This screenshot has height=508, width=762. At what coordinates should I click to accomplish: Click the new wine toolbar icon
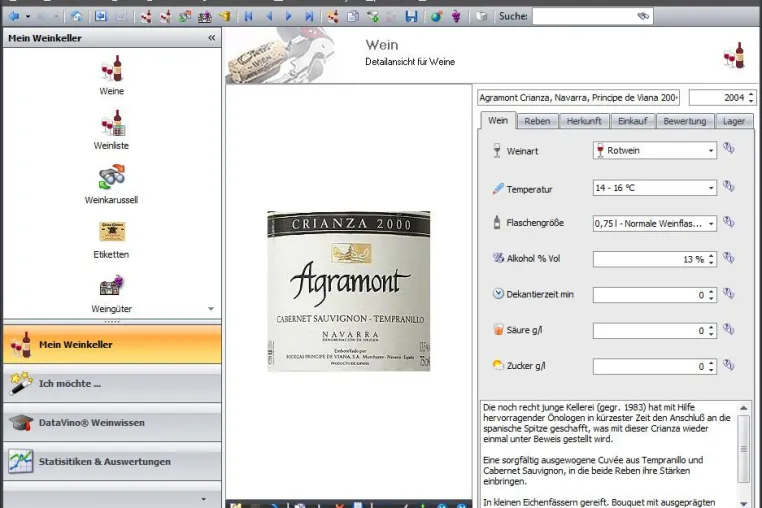click(x=333, y=17)
